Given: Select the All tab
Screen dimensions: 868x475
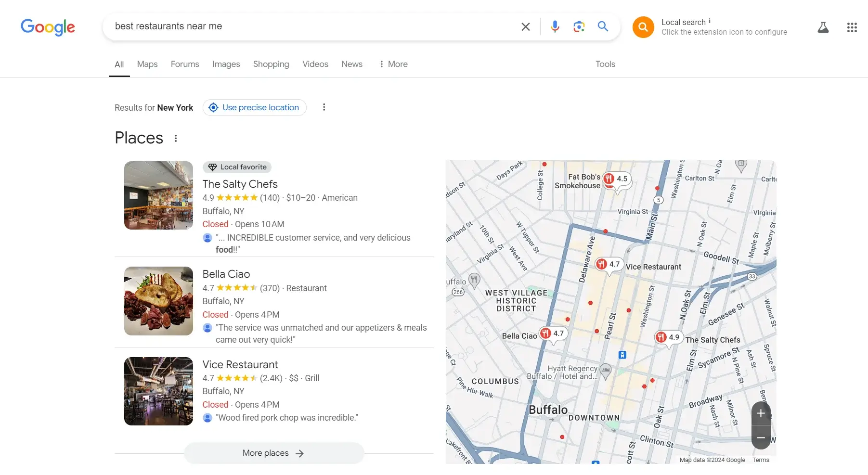Looking at the screenshot, I should tap(119, 64).
